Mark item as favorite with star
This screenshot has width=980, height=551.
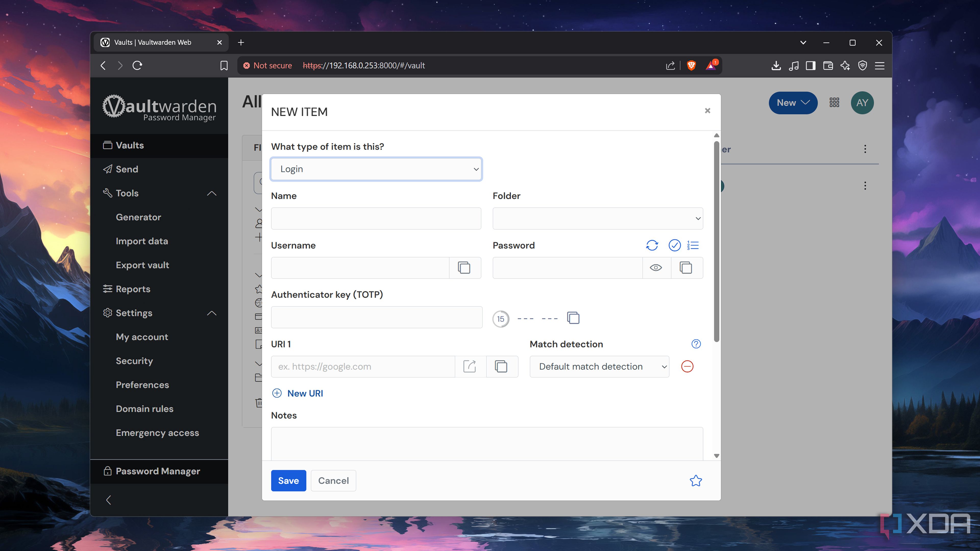695,481
